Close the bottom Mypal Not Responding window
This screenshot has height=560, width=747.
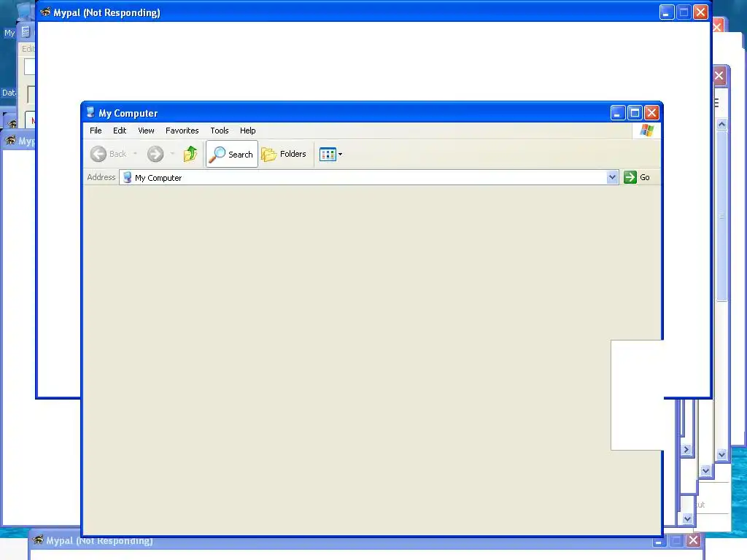point(693,540)
